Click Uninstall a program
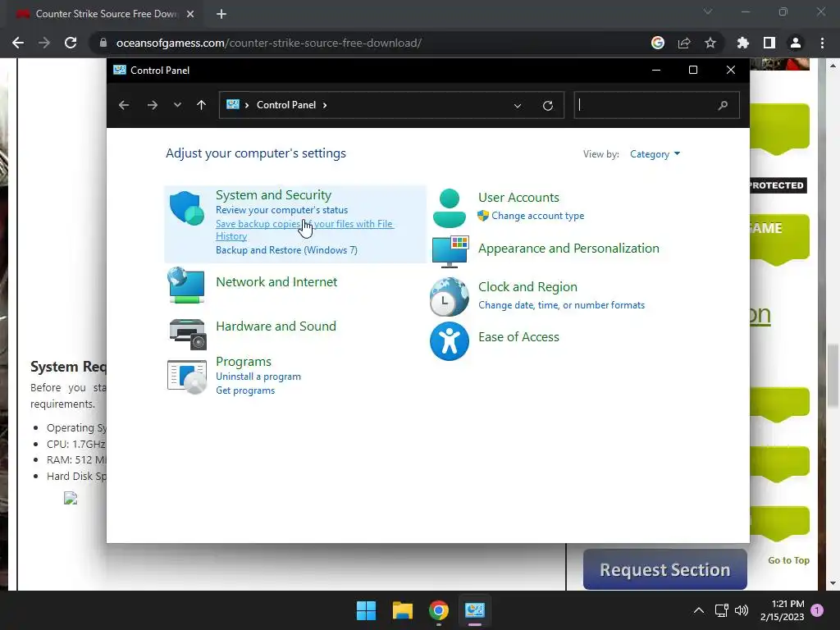This screenshot has height=630, width=840. [258, 377]
